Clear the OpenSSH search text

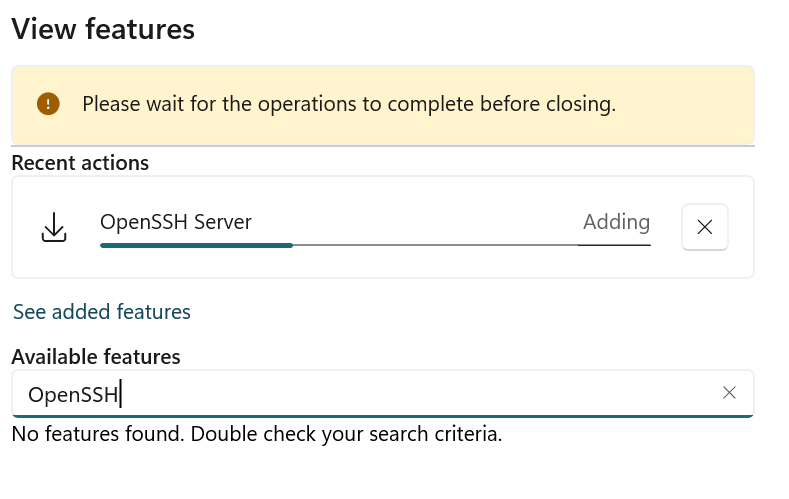click(x=729, y=393)
